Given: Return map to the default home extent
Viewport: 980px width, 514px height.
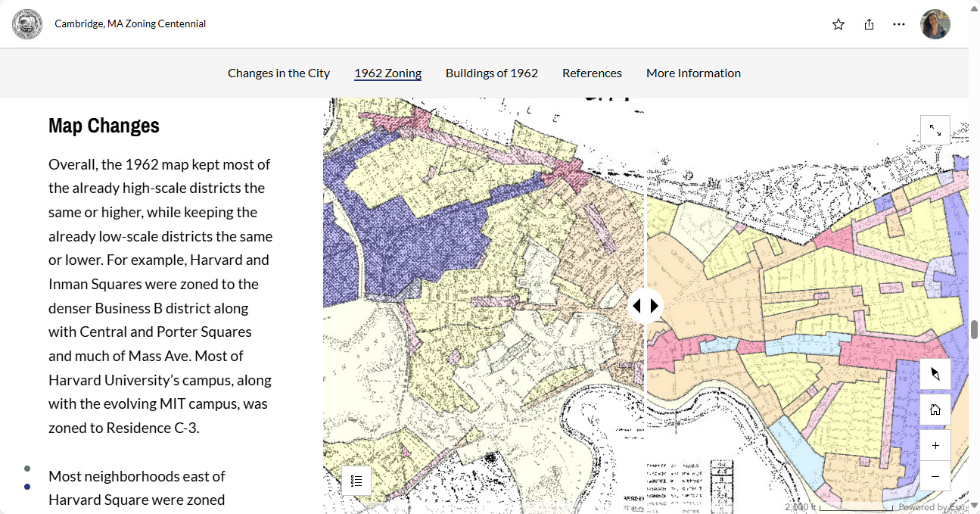Looking at the screenshot, I should click(x=935, y=410).
